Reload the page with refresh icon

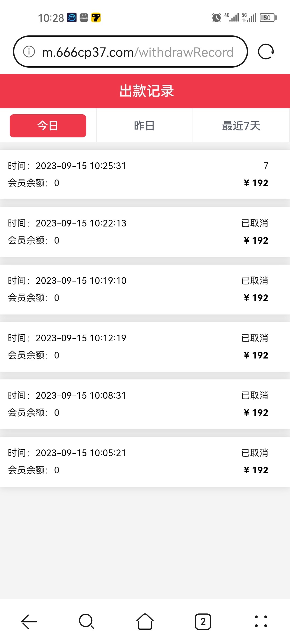tap(266, 52)
